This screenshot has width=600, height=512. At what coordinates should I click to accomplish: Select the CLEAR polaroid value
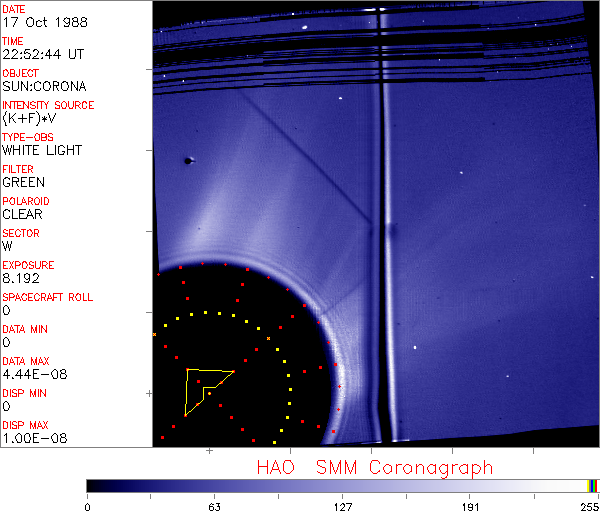[x=22, y=214]
